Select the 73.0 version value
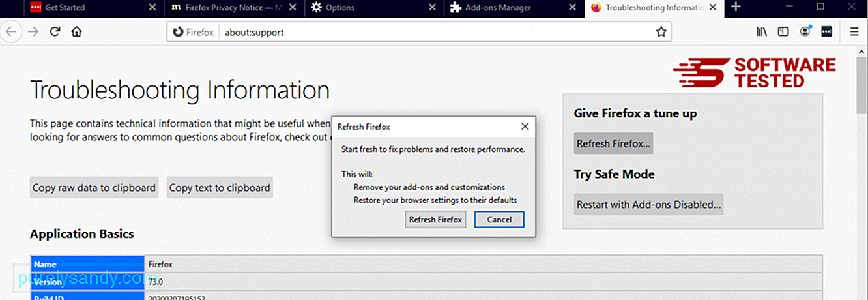This screenshot has width=868, height=300. point(156,282)
